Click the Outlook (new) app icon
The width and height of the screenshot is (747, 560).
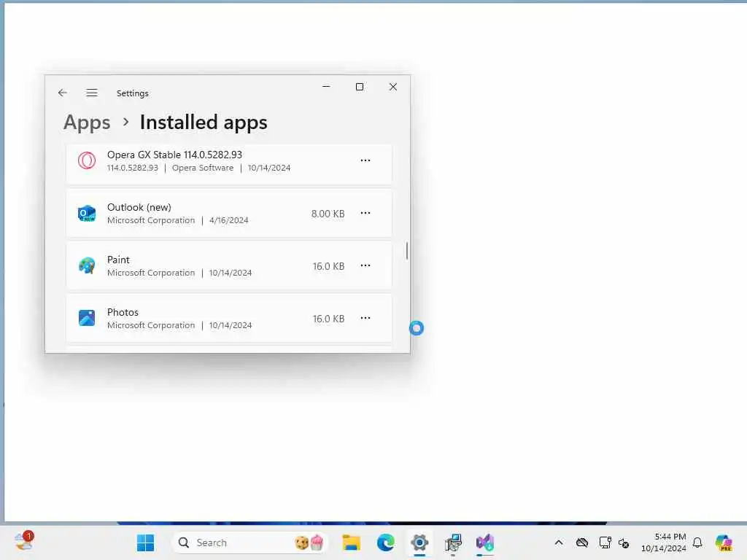coord(87,214)
